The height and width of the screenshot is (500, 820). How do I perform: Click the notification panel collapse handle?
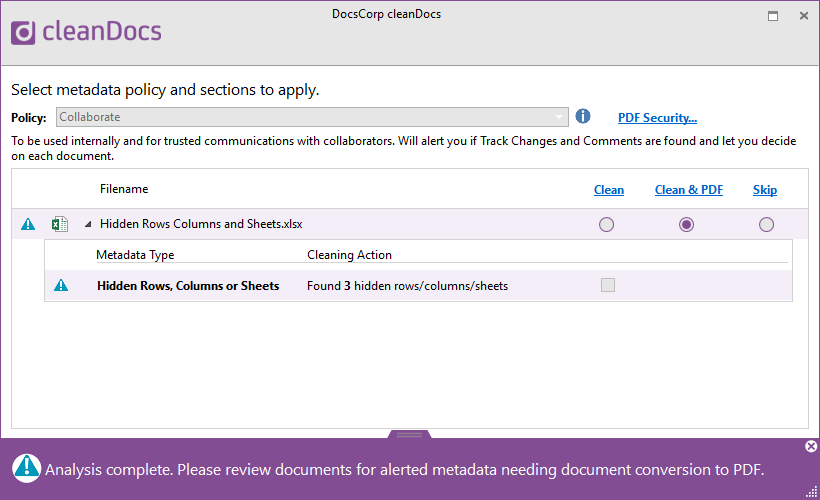(409, 434)
